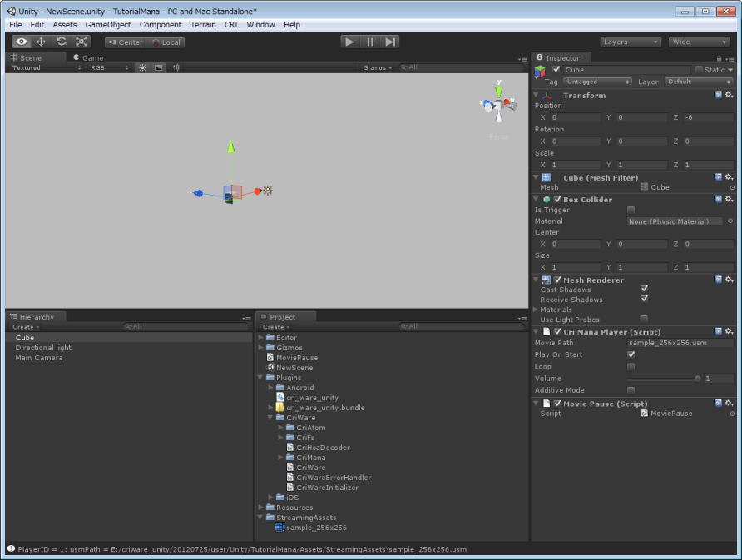742x560 pixels.
Task: Open Transform component help icon
Action: [718, 95]
